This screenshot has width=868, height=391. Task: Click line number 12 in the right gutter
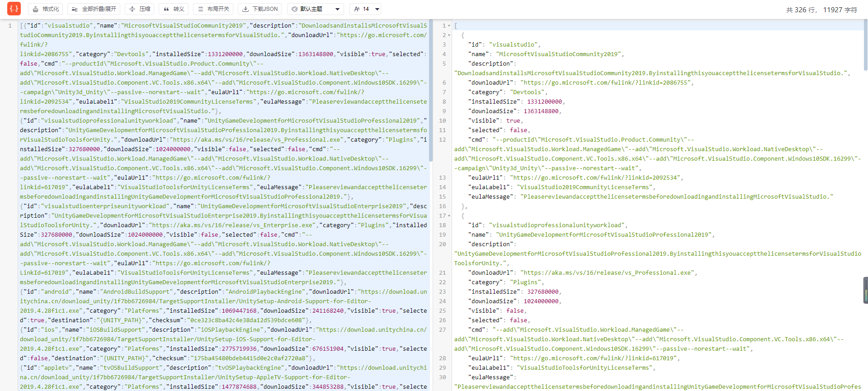(442, 139)
